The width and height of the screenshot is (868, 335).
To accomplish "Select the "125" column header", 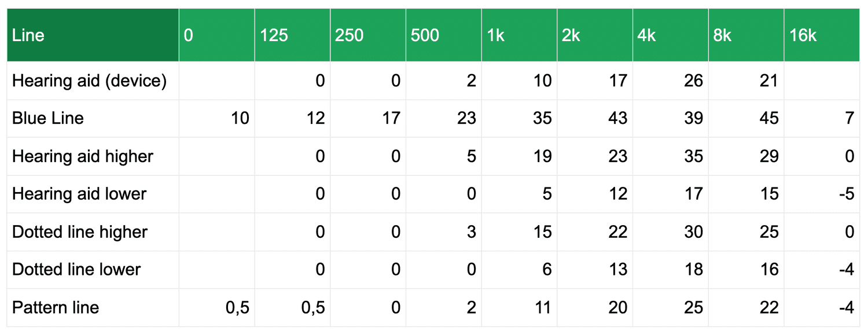I will tap(292, 35).
